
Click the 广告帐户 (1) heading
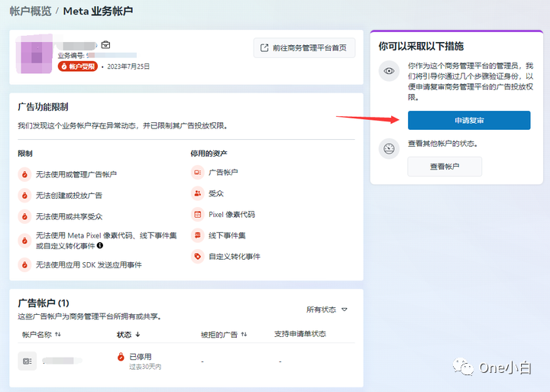pyautogui.click(x=43, y=303)
